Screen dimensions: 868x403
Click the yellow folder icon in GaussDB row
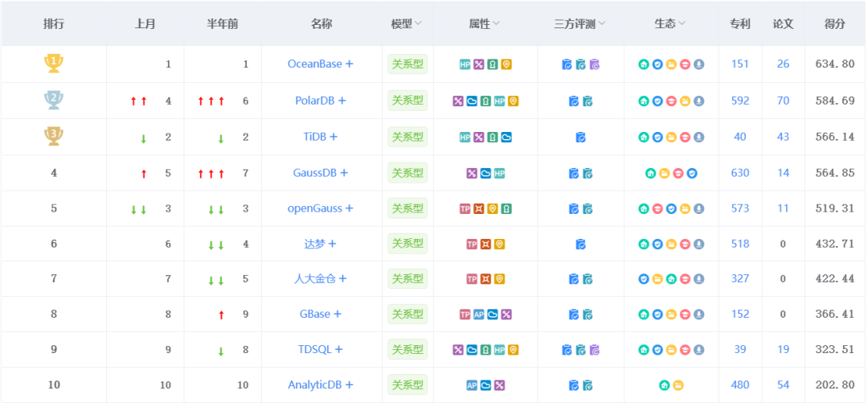(665, 174)
